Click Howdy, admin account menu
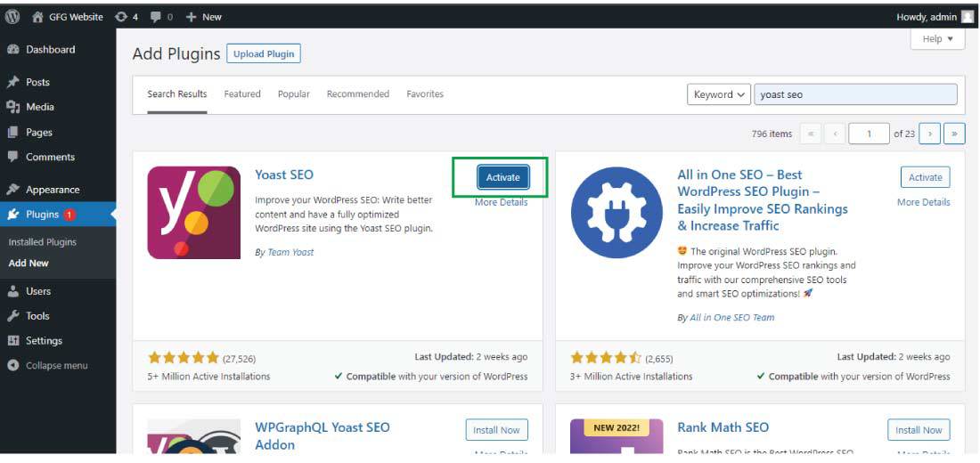 (935, 17)
